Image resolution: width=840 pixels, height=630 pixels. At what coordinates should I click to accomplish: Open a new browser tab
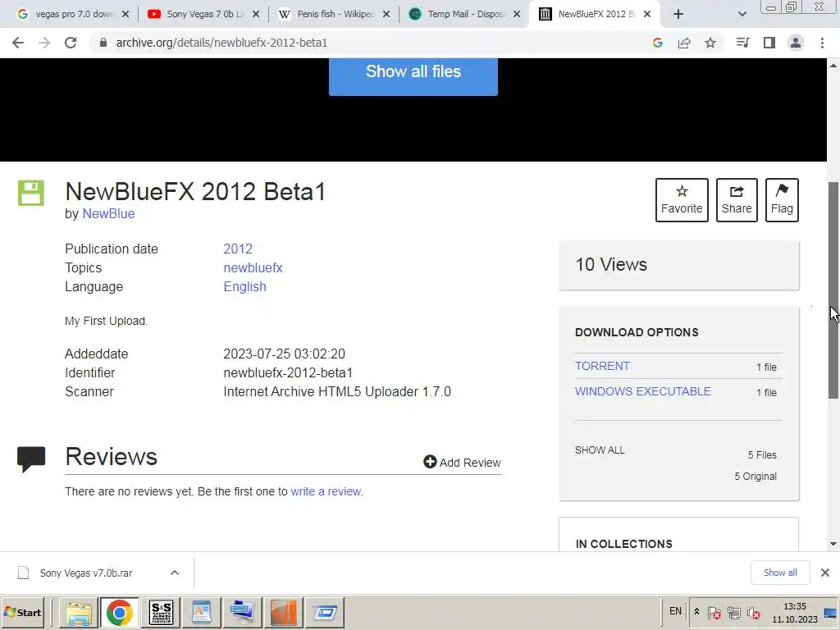coord(678,14)
